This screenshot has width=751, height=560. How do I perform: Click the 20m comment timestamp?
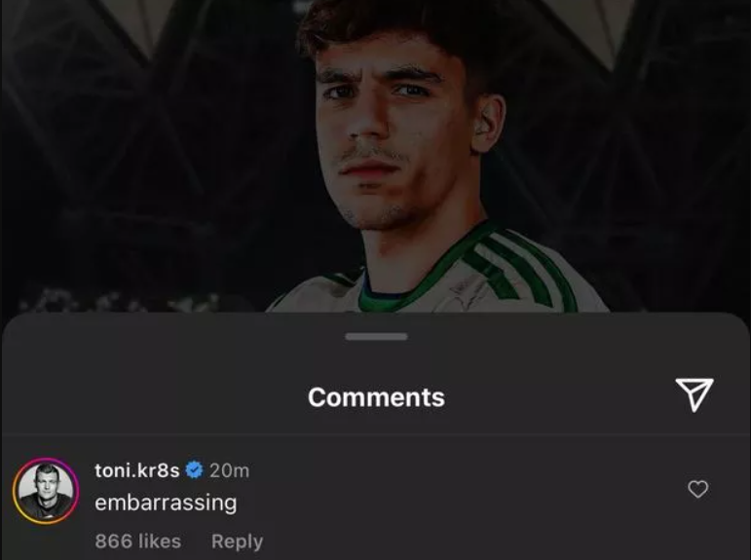pyautogui.click(x=230, y=470)
